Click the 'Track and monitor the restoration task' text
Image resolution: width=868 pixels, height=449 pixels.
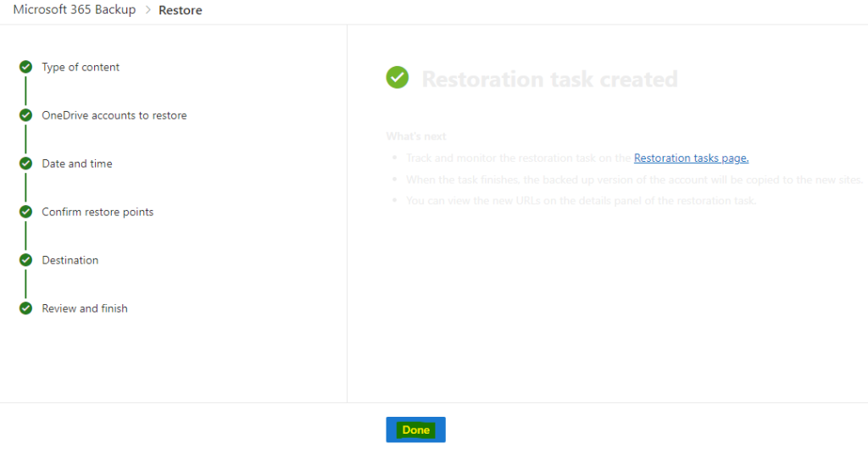point(519,158)
